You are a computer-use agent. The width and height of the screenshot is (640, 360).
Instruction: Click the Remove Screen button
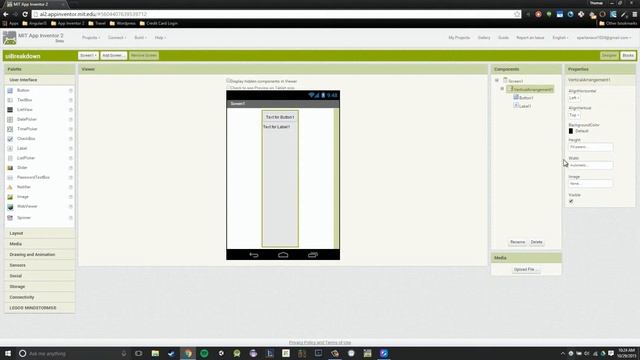[x=144, y=56]
